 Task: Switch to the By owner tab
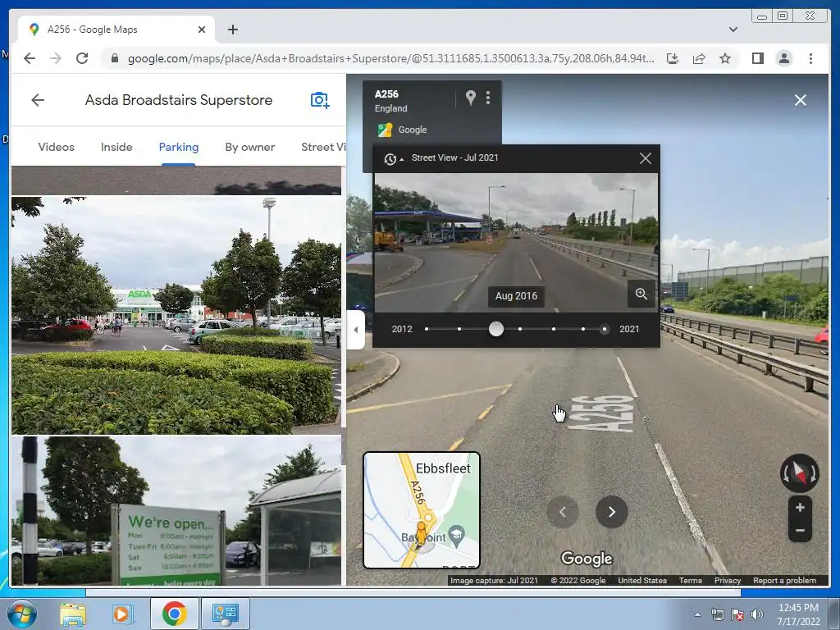click(x=249, y=147)
